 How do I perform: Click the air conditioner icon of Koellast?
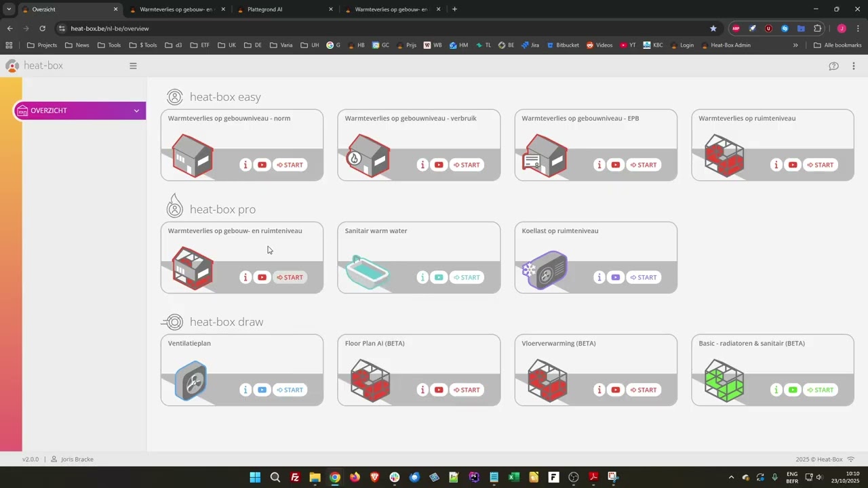pos(545,270)
